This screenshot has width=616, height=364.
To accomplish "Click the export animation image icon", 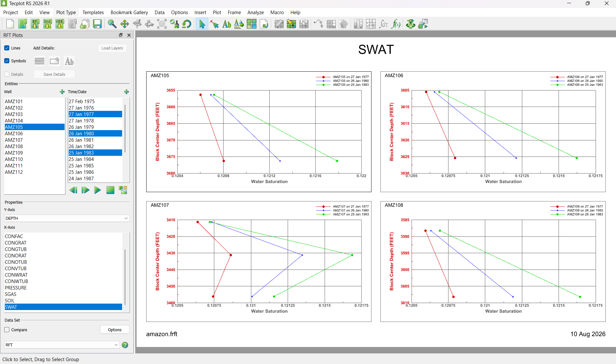I will point(123,190).
